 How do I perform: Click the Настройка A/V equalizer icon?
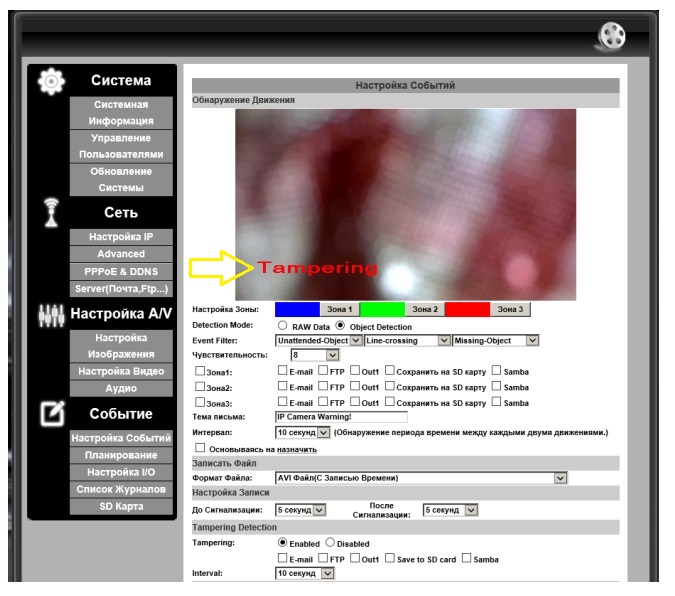[x=51, y=315]
